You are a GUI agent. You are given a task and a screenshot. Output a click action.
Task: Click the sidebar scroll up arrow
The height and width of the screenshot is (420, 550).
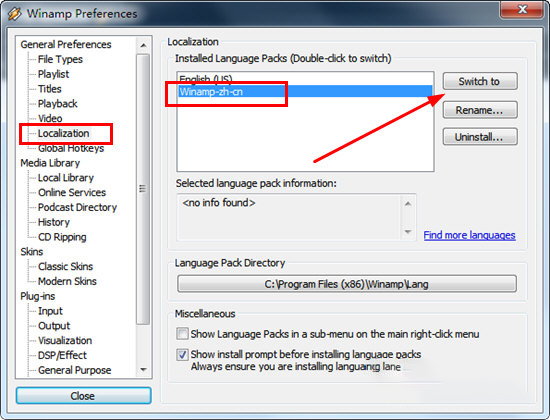143,45
